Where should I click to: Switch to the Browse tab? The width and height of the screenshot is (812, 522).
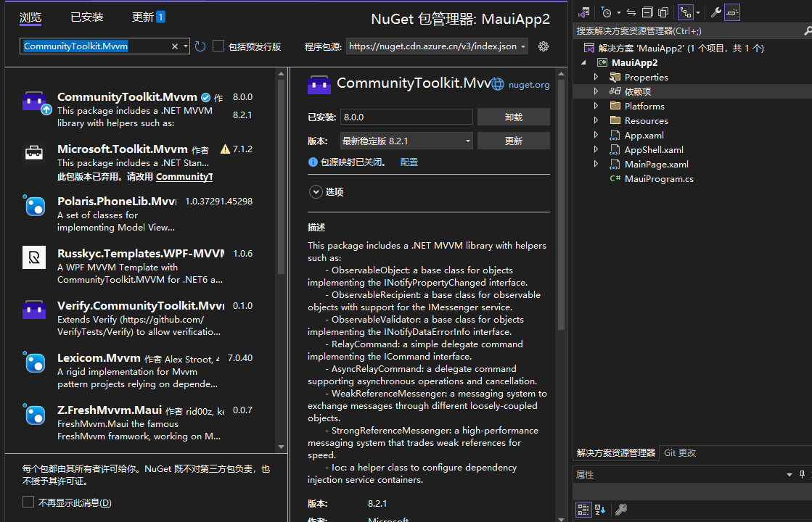pos(30,17)
